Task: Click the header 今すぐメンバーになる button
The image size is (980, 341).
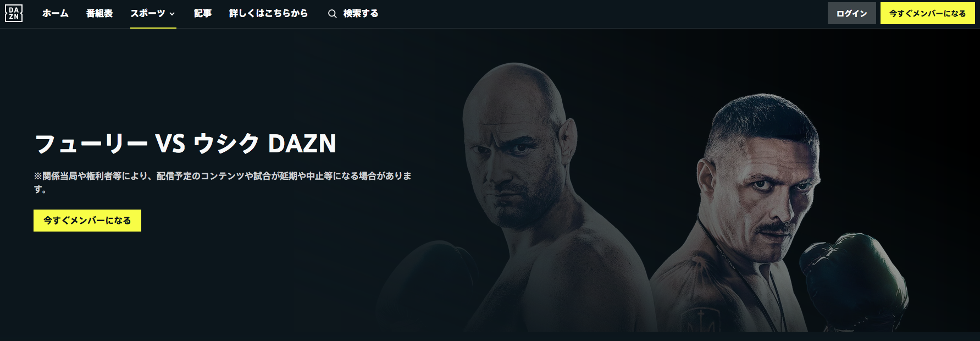Action: pyautogui.click(x=928, y=13)
